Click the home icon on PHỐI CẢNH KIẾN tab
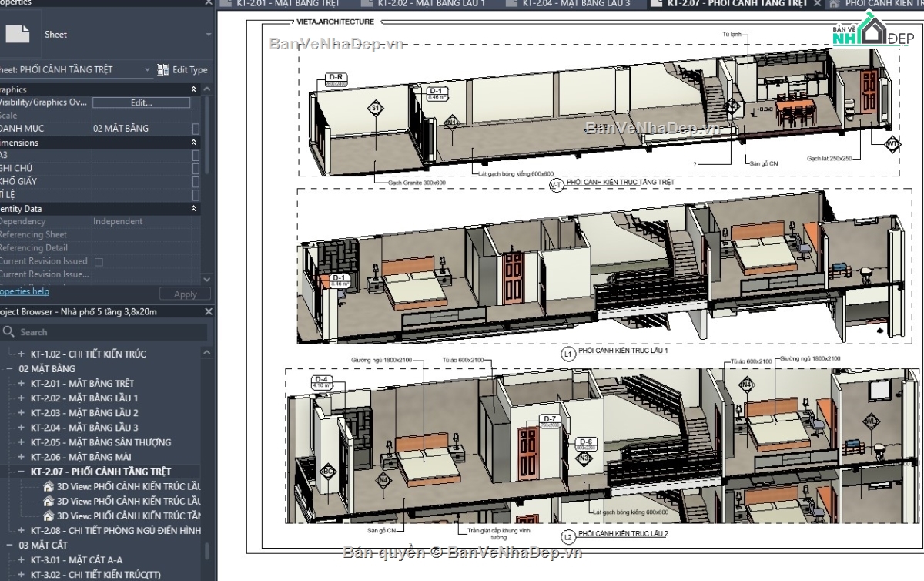 coord(834,4)
